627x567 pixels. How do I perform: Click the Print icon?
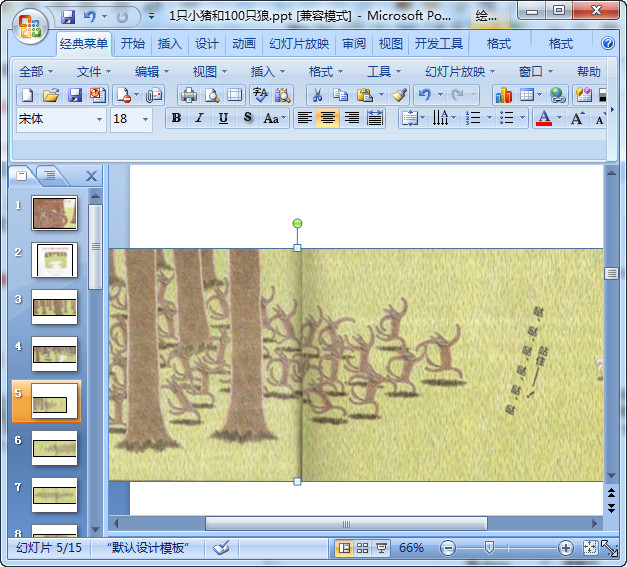[x=189, y=95]
